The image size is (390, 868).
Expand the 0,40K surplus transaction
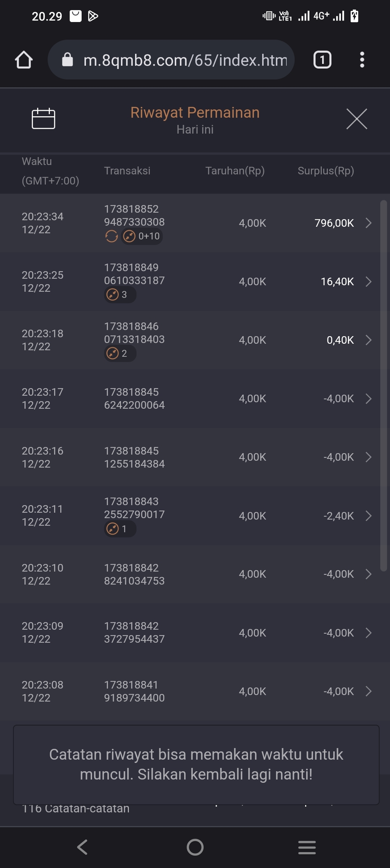pyautogui.click(x=368, y=340)
